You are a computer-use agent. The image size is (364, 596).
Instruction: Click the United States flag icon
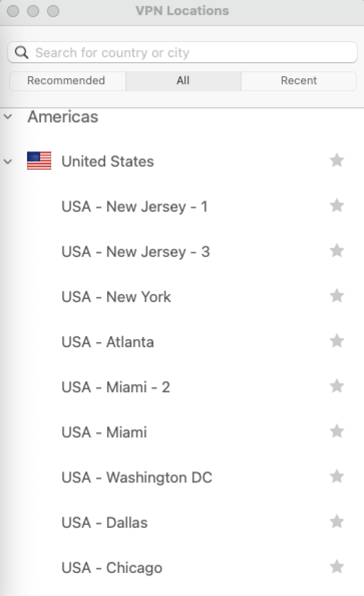click(39, 161)
